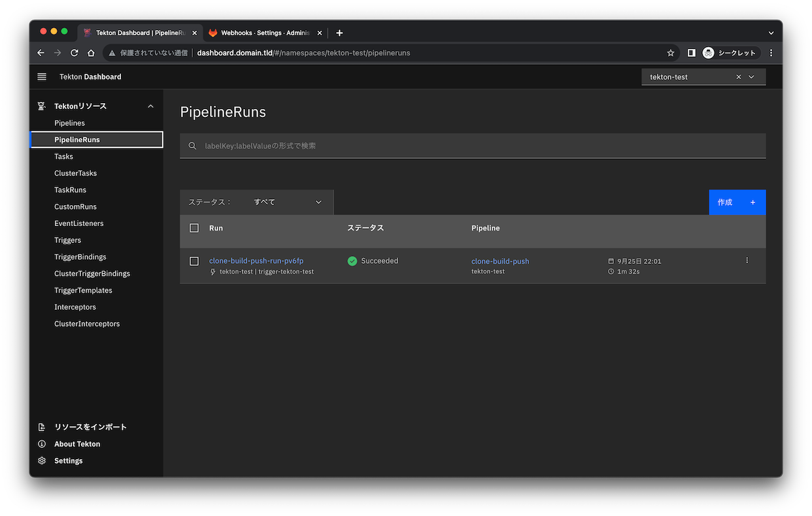Reload the current page
The image size is (812, 516).
click(x=75, y=53)
